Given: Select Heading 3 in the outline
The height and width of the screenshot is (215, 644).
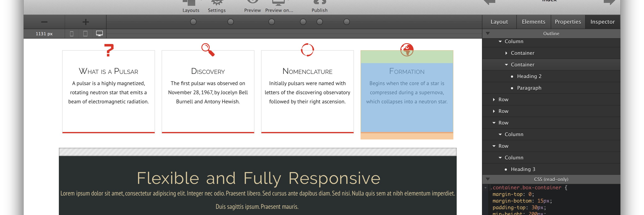Looking at the screenshot, I should coord(523,169).
